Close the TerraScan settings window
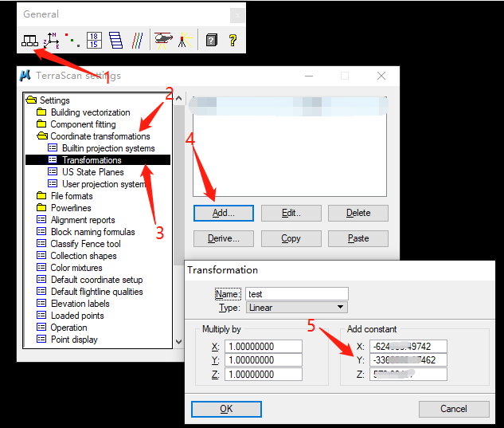This screenshot has height=428, width=504. pos(381,76)
